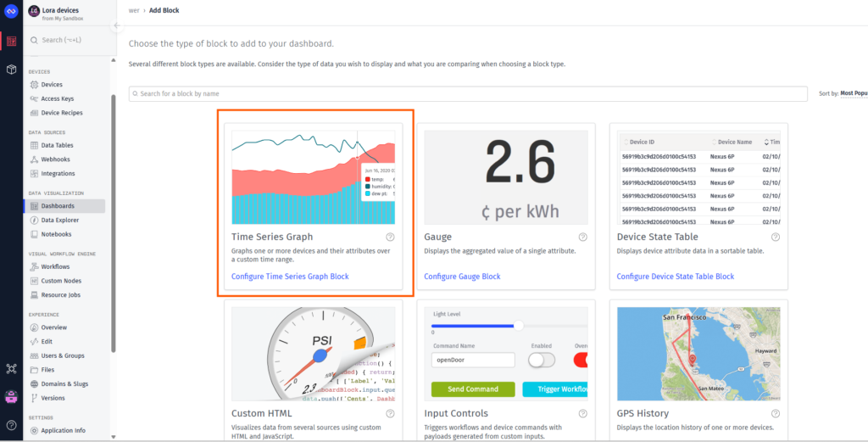
Task: Sort by the Device ID column arrows
Action: pos(626,142)
